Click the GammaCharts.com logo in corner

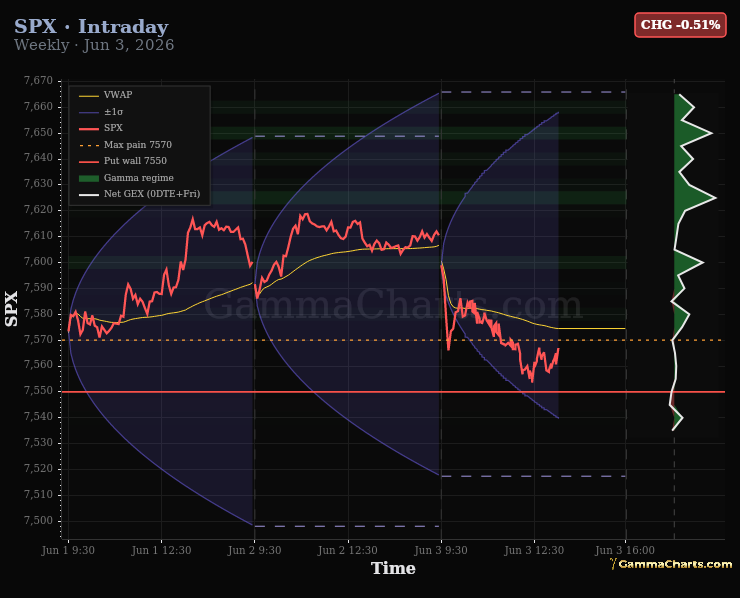[671, 564]
